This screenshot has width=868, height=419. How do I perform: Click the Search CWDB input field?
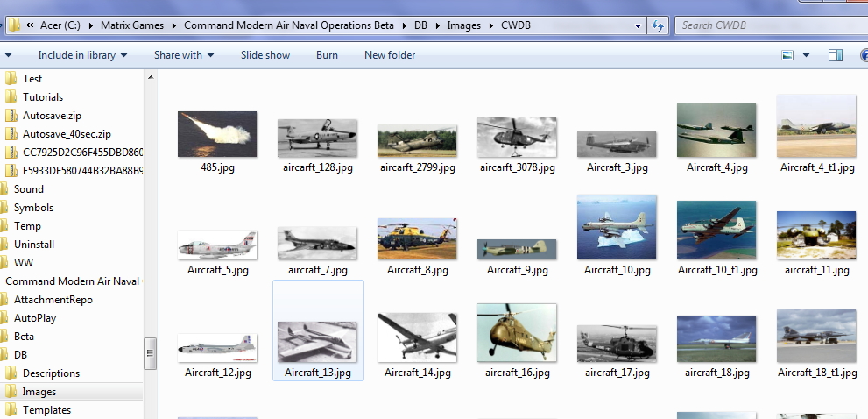[x=772, y=25]
